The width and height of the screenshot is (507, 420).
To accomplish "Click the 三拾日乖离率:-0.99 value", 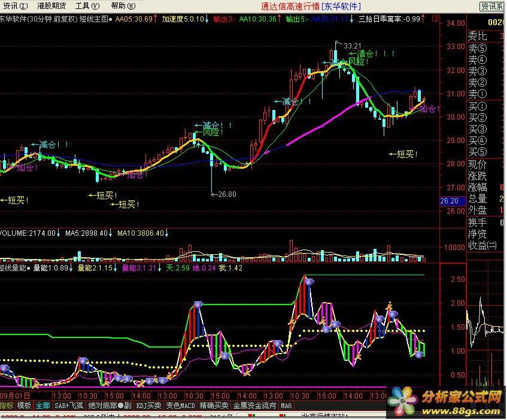I will (x=389, y=19).
